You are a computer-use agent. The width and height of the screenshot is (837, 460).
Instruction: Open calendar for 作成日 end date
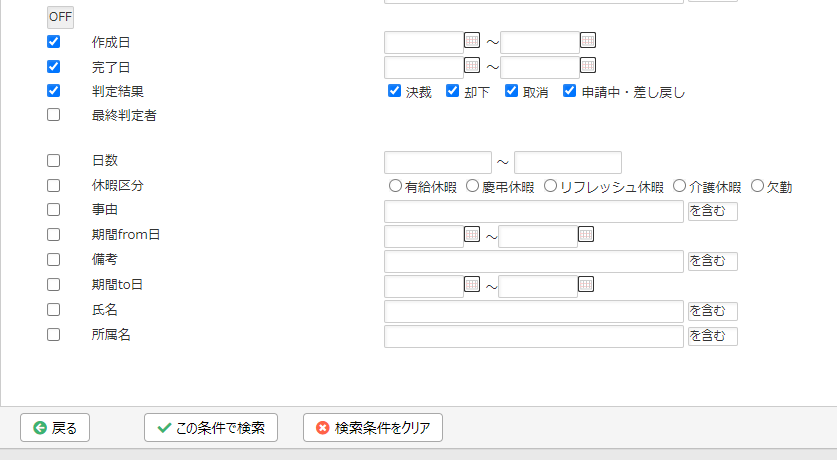pyautogui.click(x=588, y=40)
